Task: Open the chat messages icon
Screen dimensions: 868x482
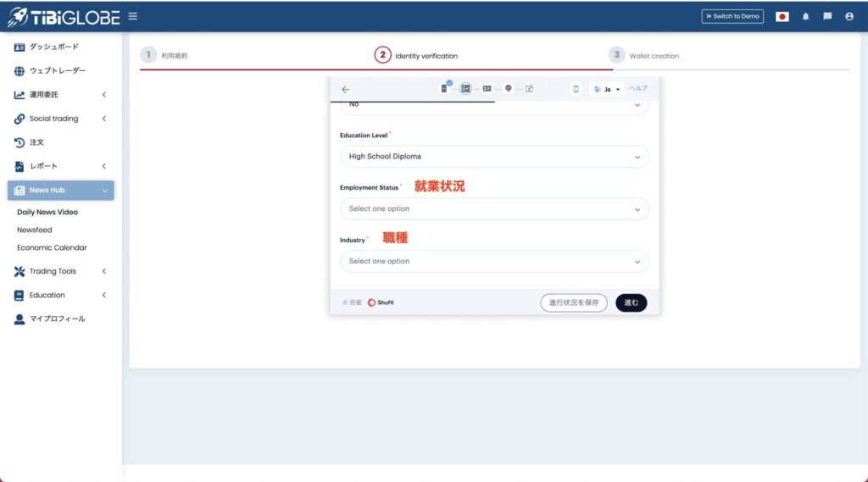Action: point(827,17)
